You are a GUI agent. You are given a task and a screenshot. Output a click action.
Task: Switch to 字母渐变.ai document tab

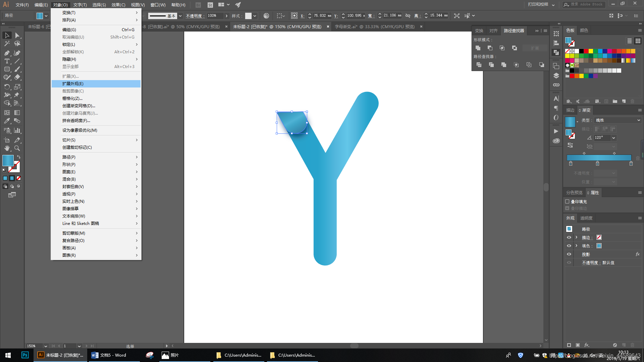click(x=374, y=26)
